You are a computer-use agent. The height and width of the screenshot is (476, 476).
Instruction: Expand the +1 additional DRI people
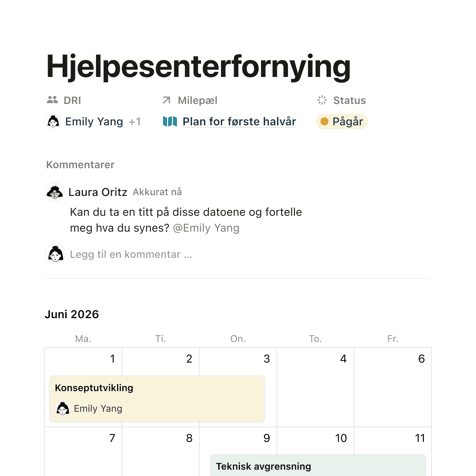pyautogui.click(x=135, y=122)
